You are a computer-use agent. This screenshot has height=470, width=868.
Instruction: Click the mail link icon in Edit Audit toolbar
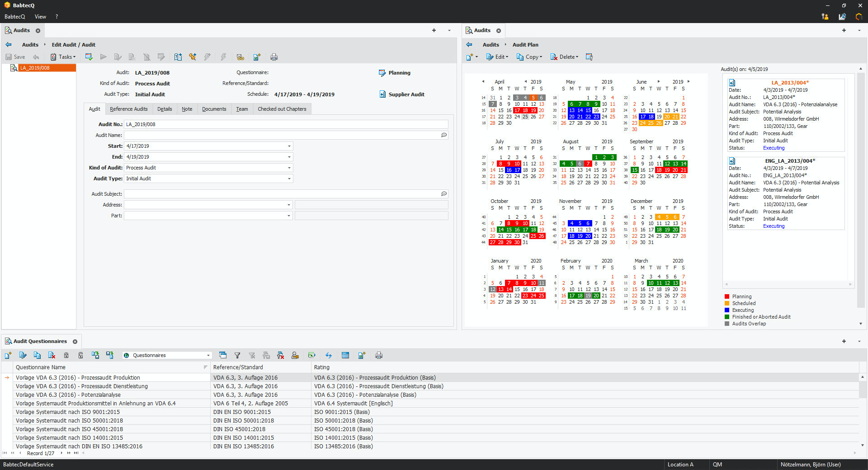[240, 57]
